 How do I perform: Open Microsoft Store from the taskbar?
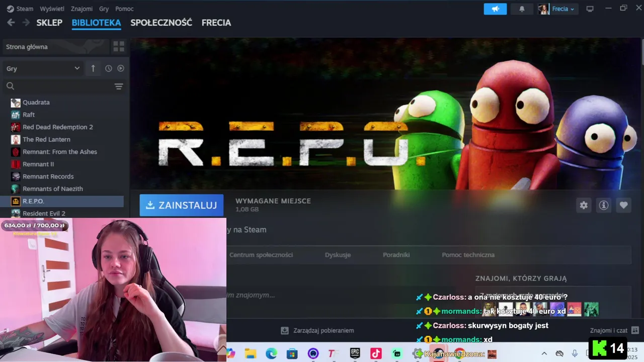click(x=292, y=353)
